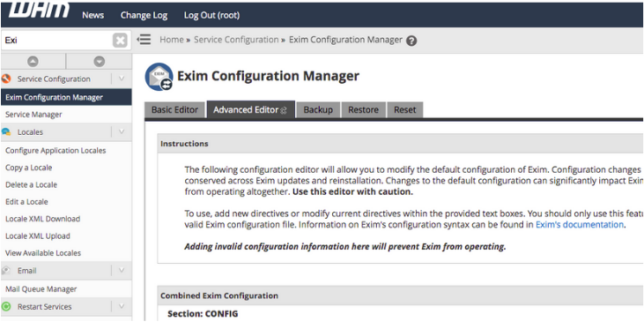The height and width of the screenshot is (329, 644).
Task: Expand the Restart Services section chevron
Action: point(122,306)
